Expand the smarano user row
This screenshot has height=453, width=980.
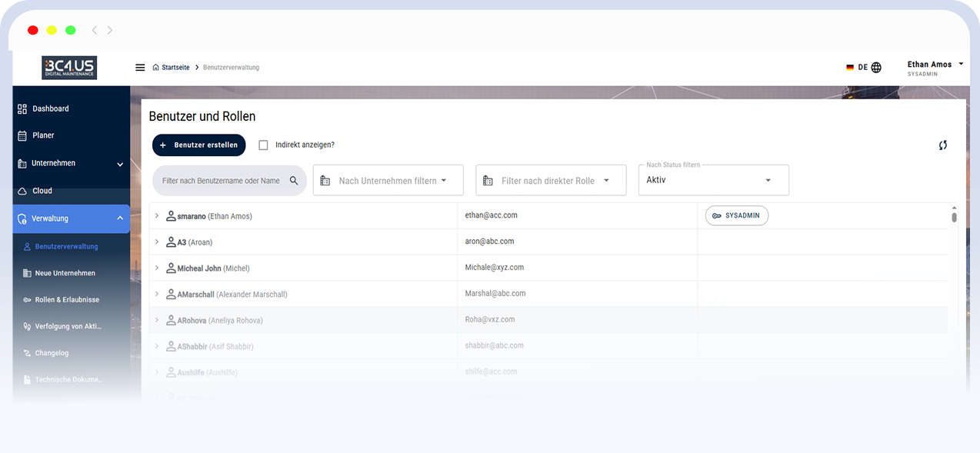(x=157, y=216)
